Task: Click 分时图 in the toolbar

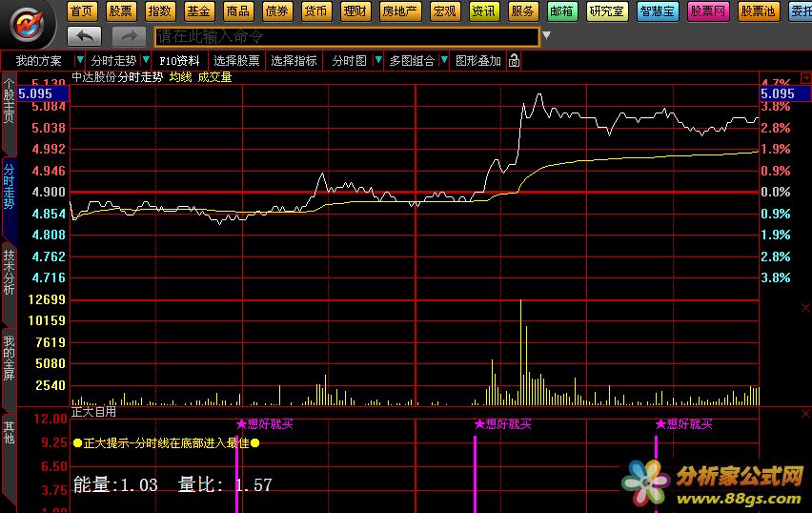Action: point(350,61)
